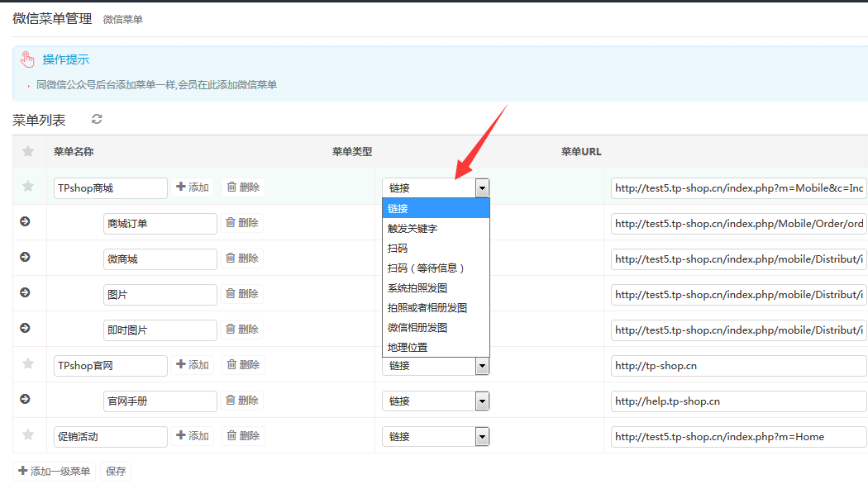Open menu type dropdown for 官网手册
Image resolution: width=868 pixels, height=503 pixels.
click(x=436, y=401)
